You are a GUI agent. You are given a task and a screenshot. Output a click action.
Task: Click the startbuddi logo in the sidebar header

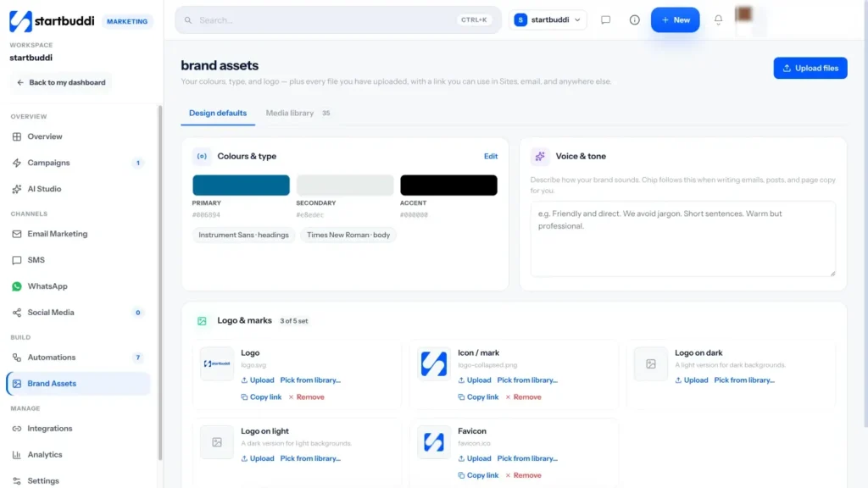(52, 21)
